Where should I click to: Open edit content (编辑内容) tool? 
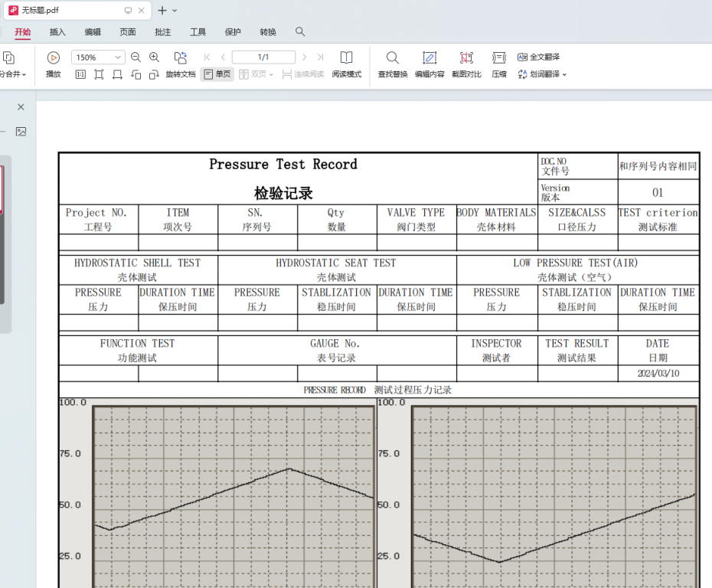(x=429, y=64)
